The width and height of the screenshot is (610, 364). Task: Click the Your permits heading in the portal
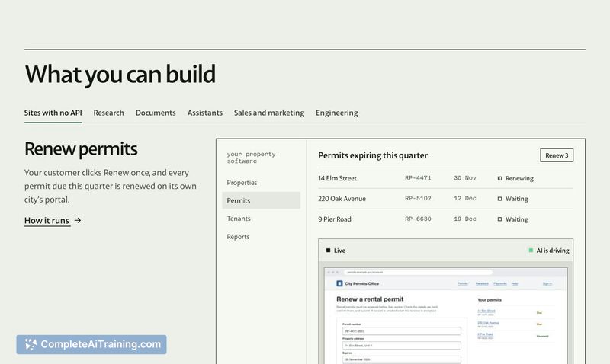point(490,299)
